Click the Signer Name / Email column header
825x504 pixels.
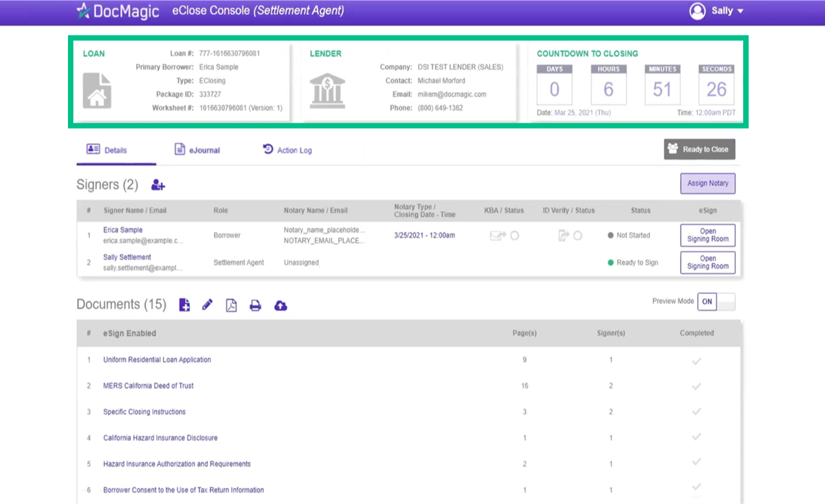pos(135,211)
